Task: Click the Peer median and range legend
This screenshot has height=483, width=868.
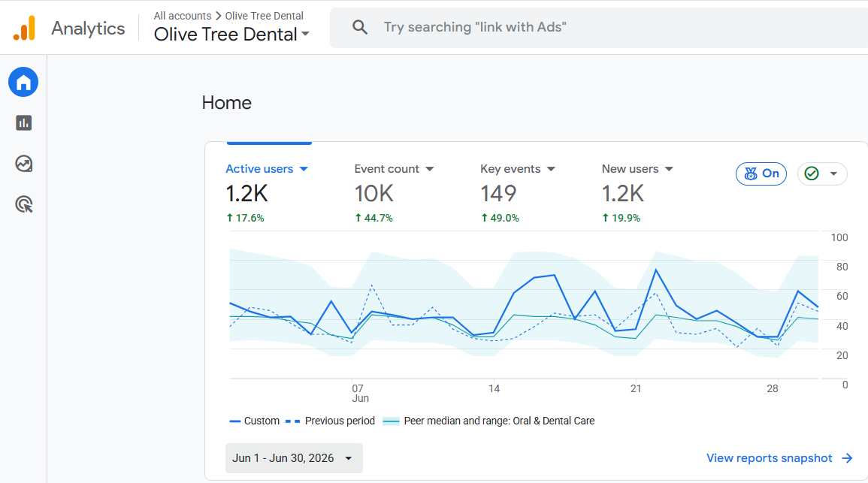Action: pyautogui.click(x=488, y=421)
